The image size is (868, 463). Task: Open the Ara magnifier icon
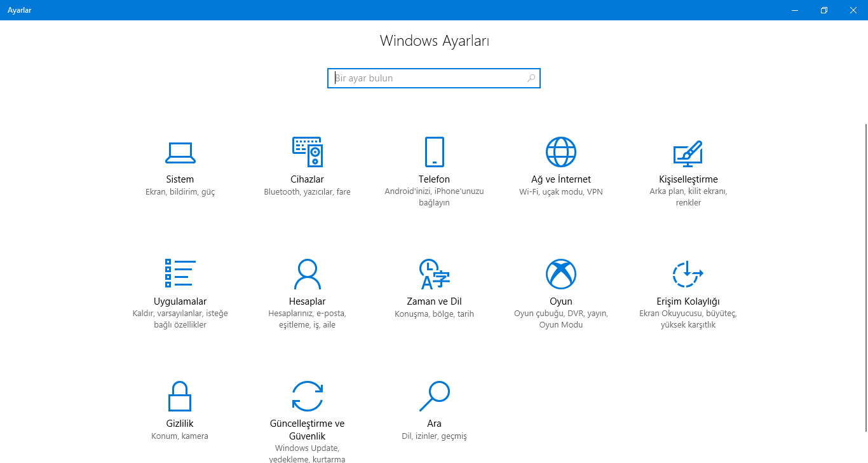coord(434,396)
